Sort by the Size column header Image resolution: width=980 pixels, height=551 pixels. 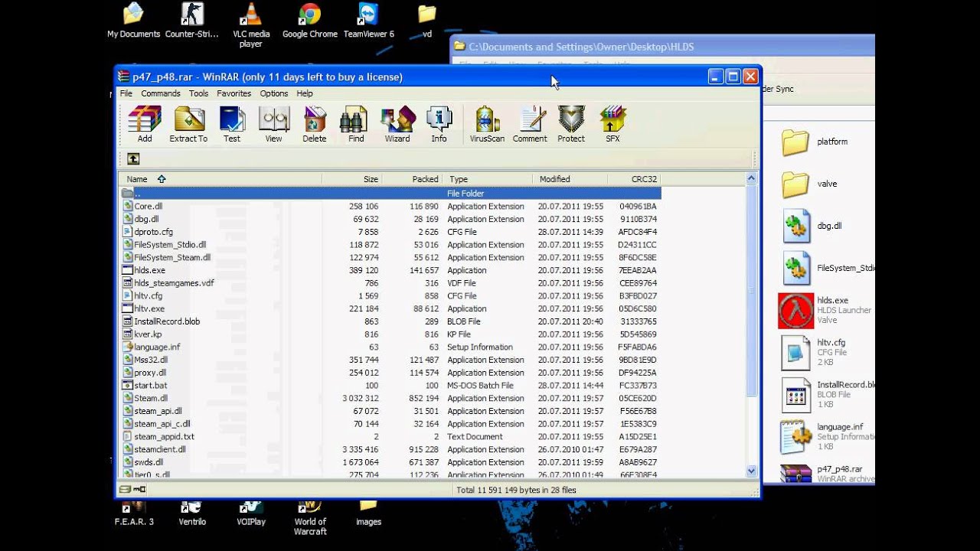352,179
